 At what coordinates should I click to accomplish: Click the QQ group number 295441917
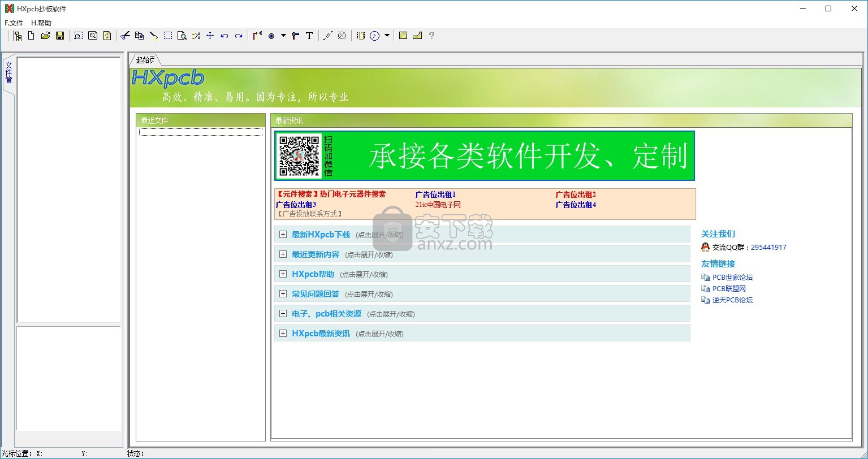click(768, 248)
